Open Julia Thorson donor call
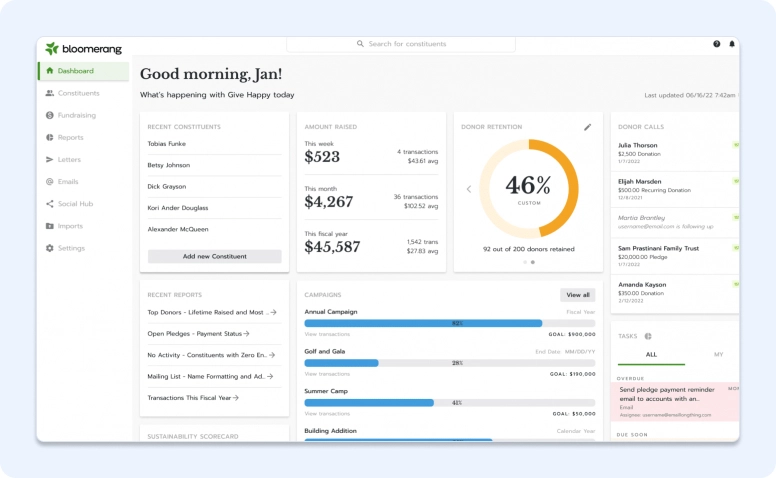Image resolution: width=776 pixels, height=478 pixels. 675,153
